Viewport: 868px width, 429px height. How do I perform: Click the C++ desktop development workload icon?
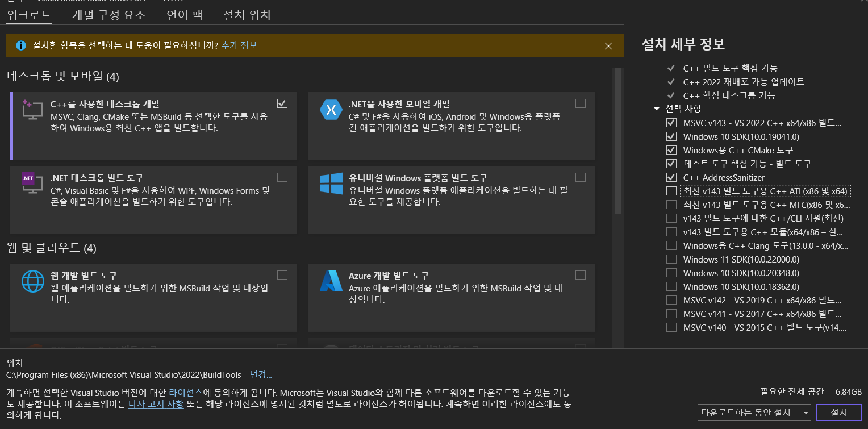coord(32,110)
